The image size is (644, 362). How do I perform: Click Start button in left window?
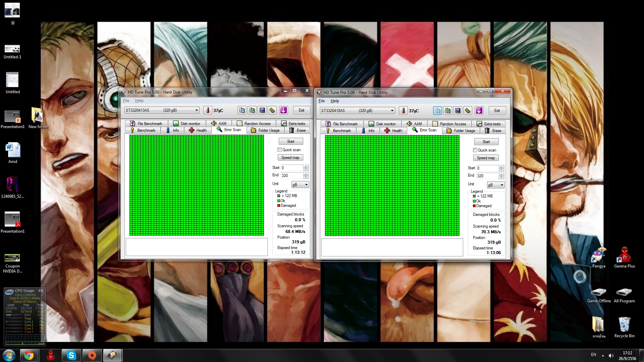(x=290, y=141)
